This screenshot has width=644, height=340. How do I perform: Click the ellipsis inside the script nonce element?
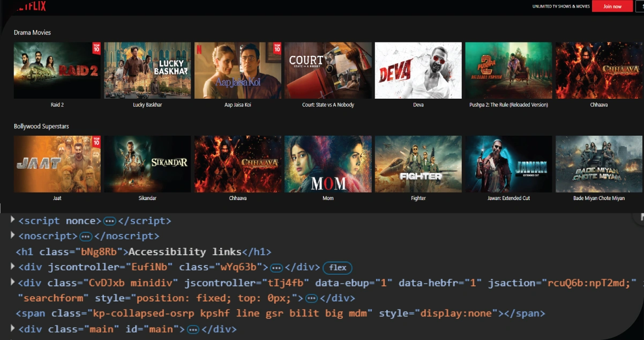[110, 220]
